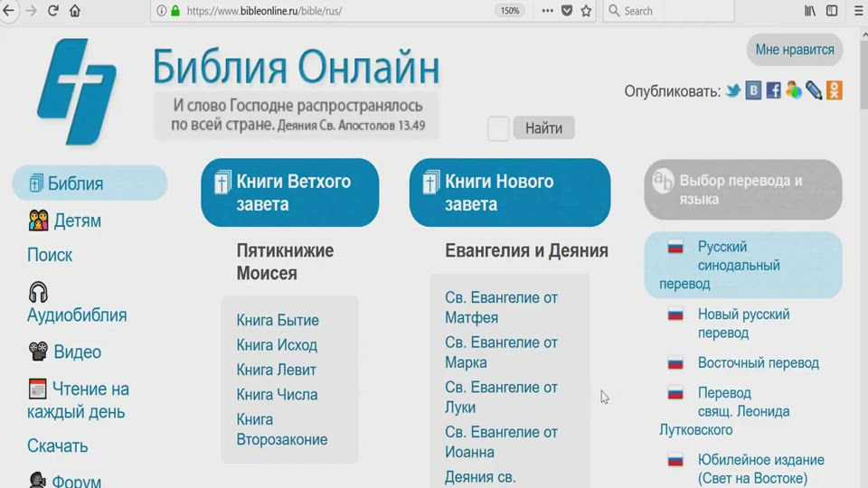Bookmark this page with the star icon
The width and height of the screenshot is (868, 488).
click(x=586, y=11)
